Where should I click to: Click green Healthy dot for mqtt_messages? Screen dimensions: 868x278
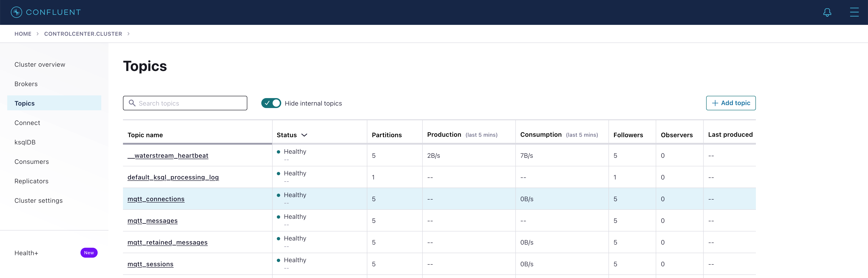278,217
